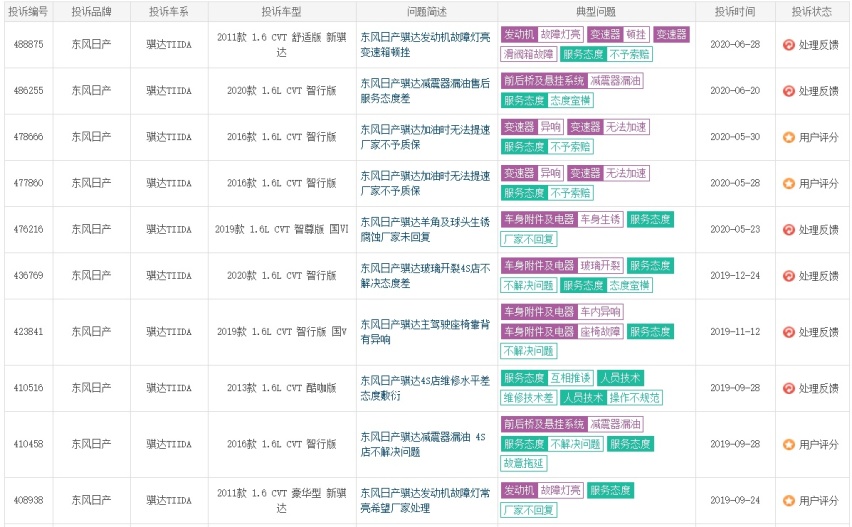Open the 处理反馈 status for complaint 410516
The image size is (852, 527).
818,388
